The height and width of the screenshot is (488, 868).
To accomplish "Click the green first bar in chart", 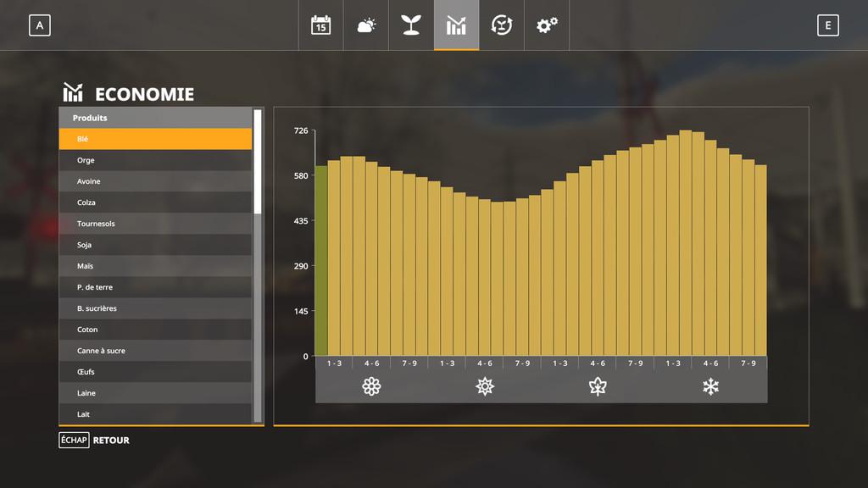I will click(321, 261).
